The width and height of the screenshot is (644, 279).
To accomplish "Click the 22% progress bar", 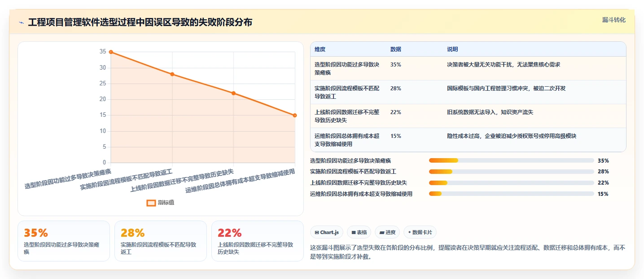I will [x=512, y=183].
